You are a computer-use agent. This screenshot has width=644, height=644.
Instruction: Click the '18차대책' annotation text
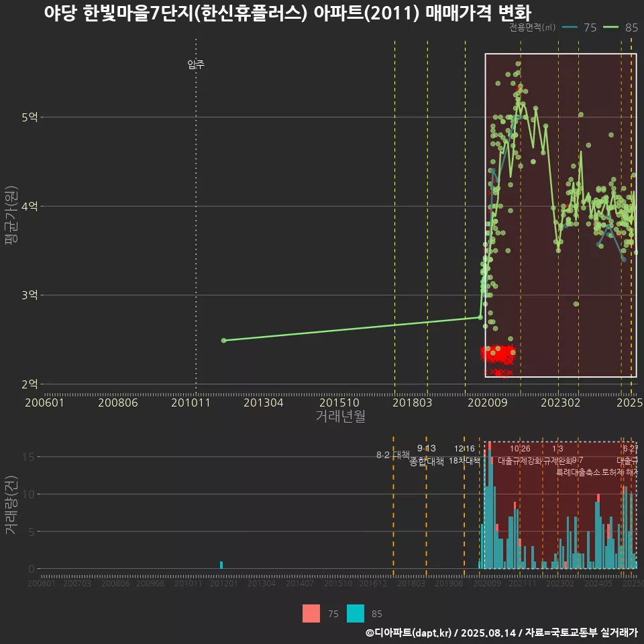pos(464,461)
